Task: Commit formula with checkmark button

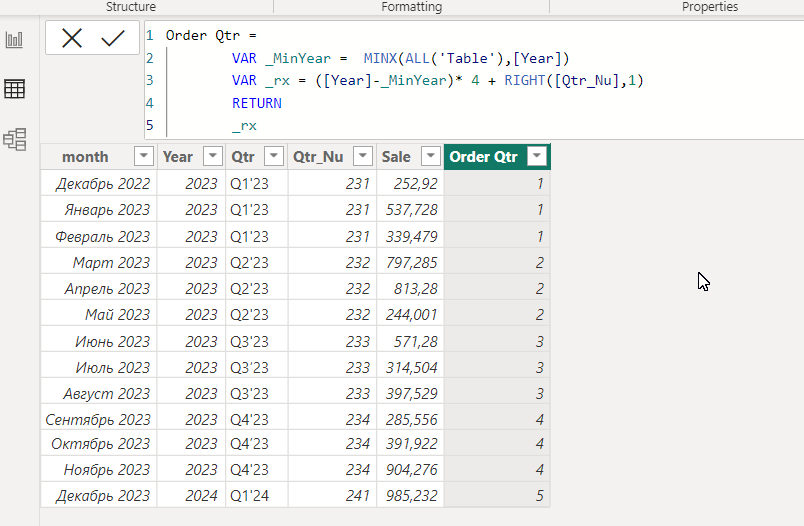Action: 113,38
